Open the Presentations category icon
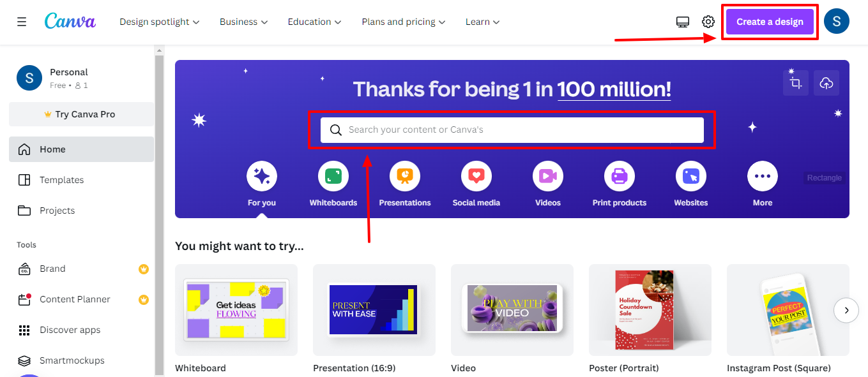The image size is (868, 377). pos(405,176)
